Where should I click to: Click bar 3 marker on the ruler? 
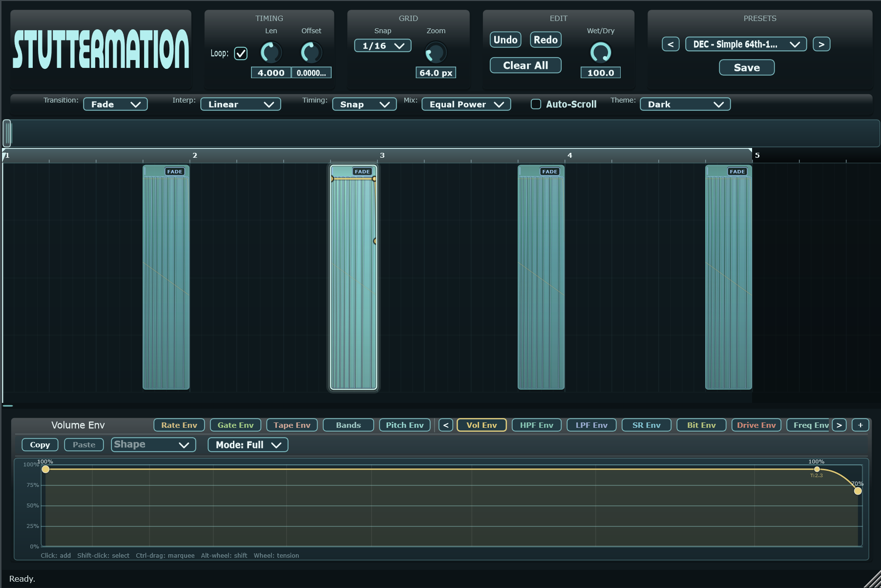382,155
